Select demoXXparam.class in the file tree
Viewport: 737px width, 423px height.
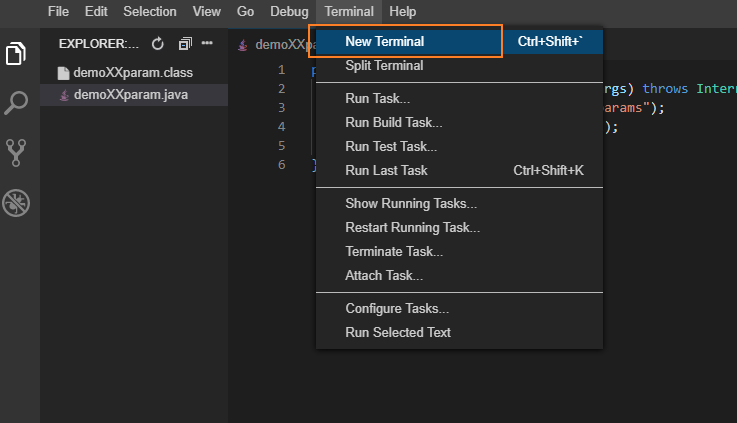tap(132, 73)
